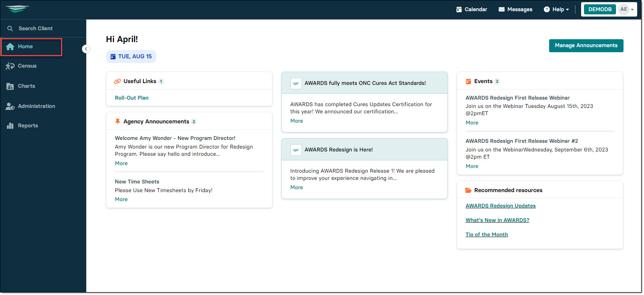Open More under Welcome Amy Wonder announcement
Screen dimensions: 644x295
pyautogui.click(x=121, y=163)
